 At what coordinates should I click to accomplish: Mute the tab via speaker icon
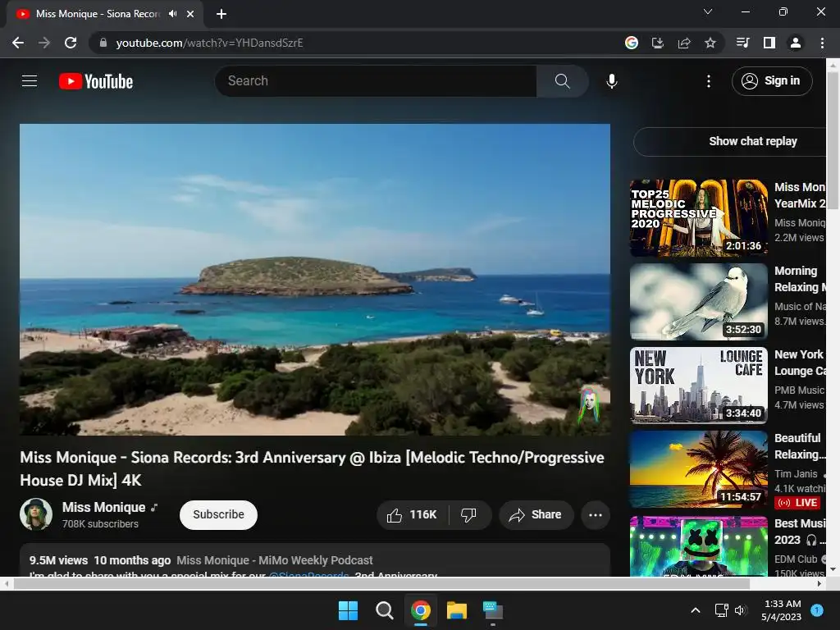(172, 14)
